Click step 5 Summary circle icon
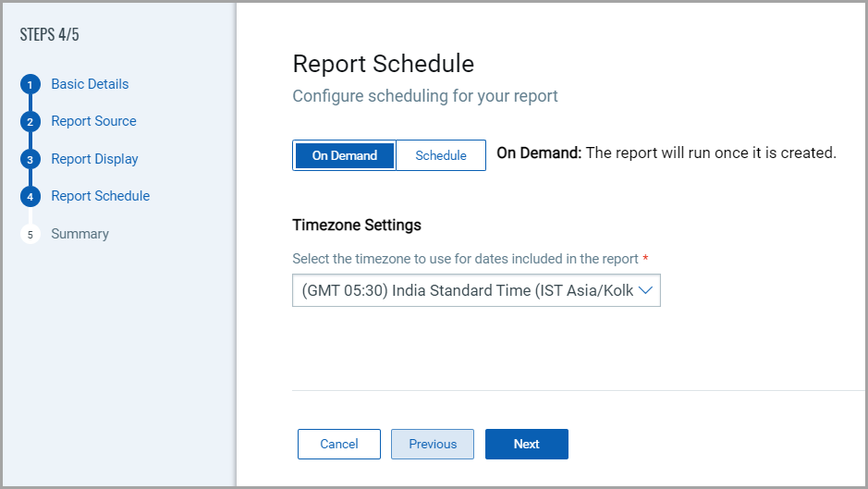Screen dimensions: 868x489 (30, 235)
